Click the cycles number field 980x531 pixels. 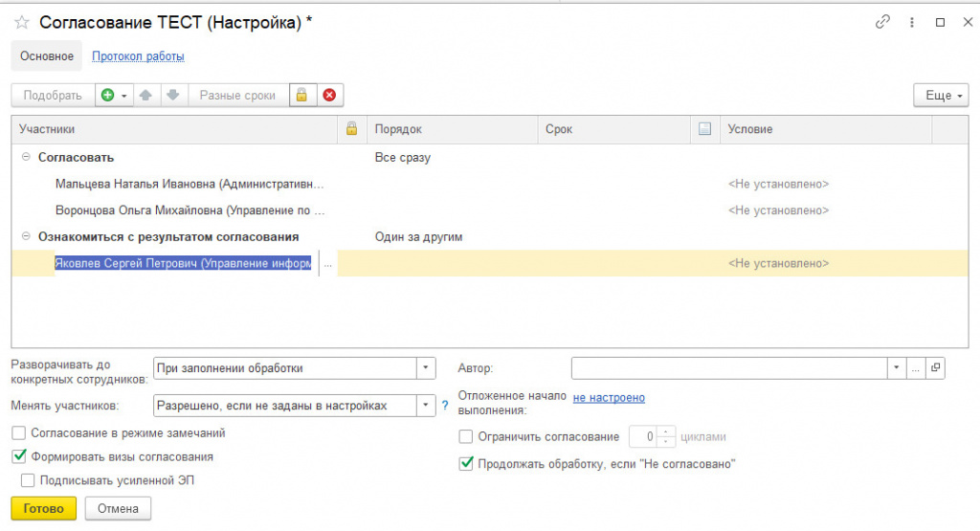point(643,436)
